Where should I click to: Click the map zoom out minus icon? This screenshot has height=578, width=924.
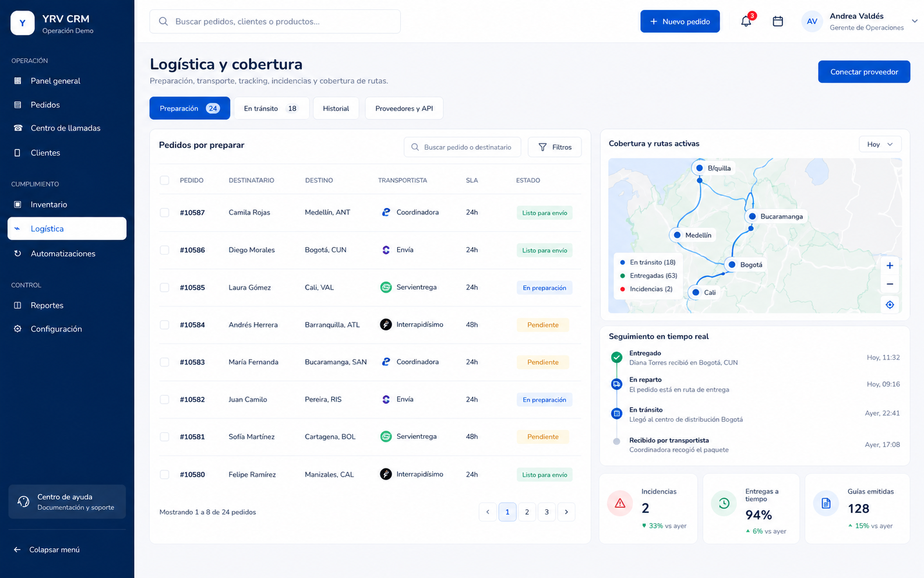pos(890,284)
